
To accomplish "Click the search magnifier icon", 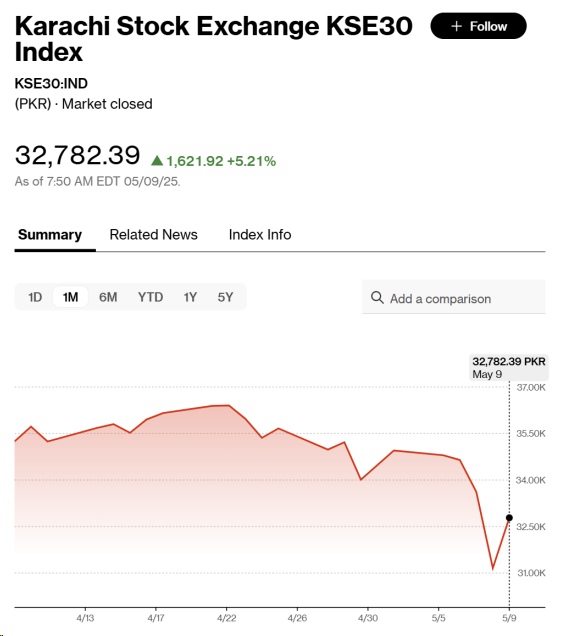I will tap(377, 298).
